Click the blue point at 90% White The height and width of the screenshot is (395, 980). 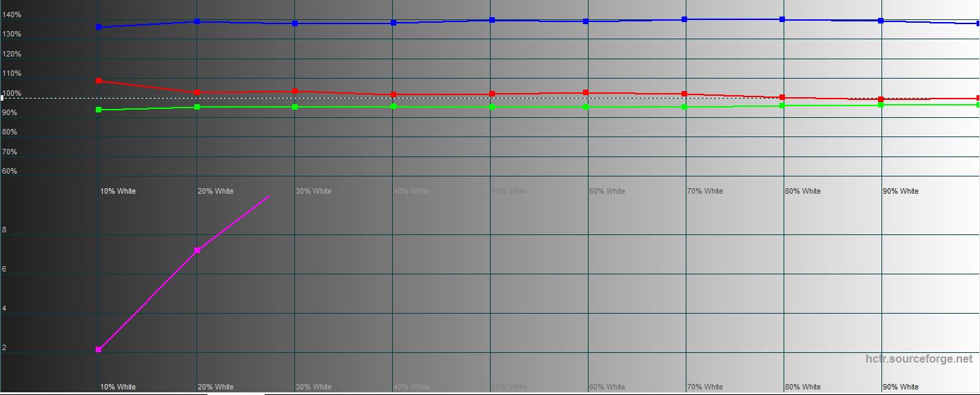tap(881, 21)
